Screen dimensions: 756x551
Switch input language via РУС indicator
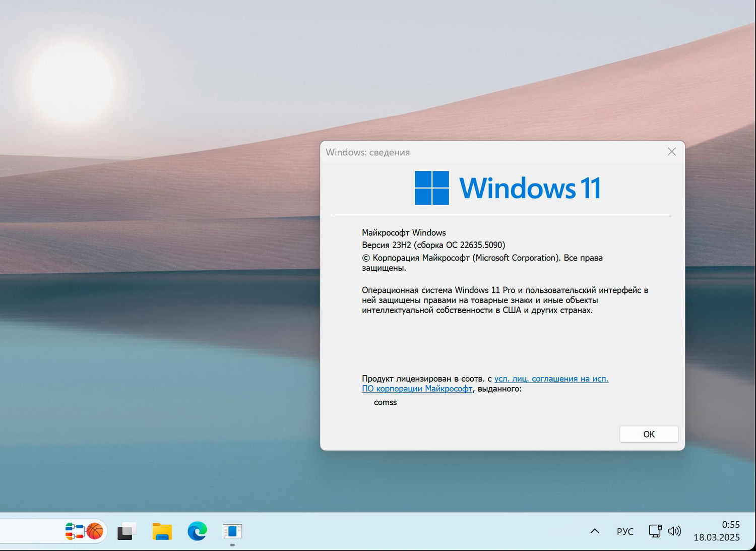625,531
